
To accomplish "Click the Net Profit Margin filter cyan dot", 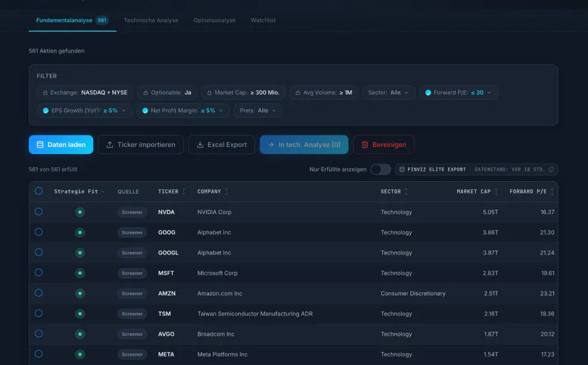I will pos(145,111).
